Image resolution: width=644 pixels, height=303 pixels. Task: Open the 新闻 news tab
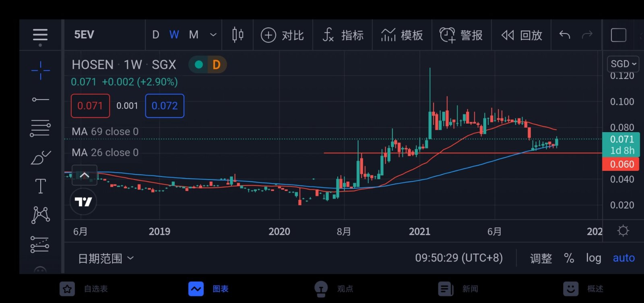(458, 289)
